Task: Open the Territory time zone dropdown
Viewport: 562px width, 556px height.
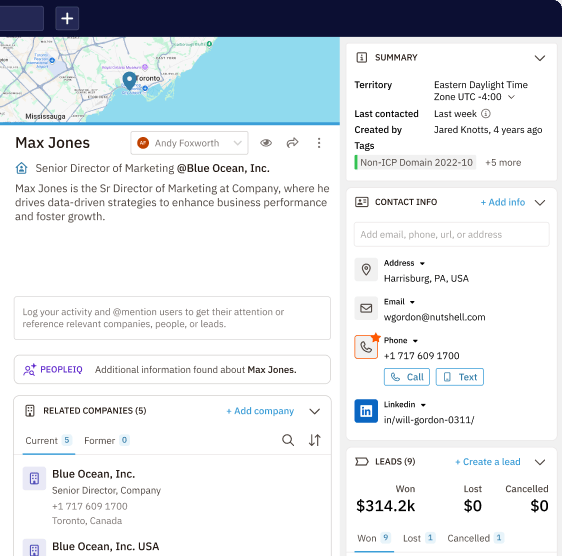Action: [x=511, y=97]
